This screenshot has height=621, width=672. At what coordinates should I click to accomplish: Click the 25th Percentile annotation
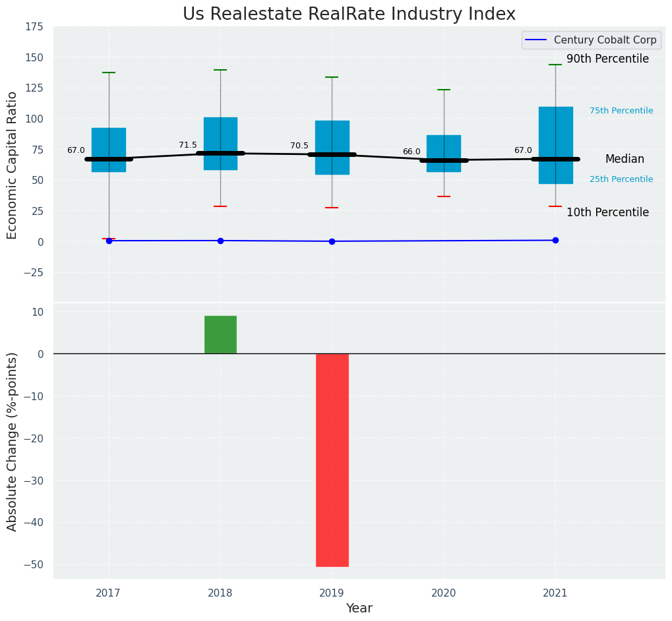click(621, 179)
